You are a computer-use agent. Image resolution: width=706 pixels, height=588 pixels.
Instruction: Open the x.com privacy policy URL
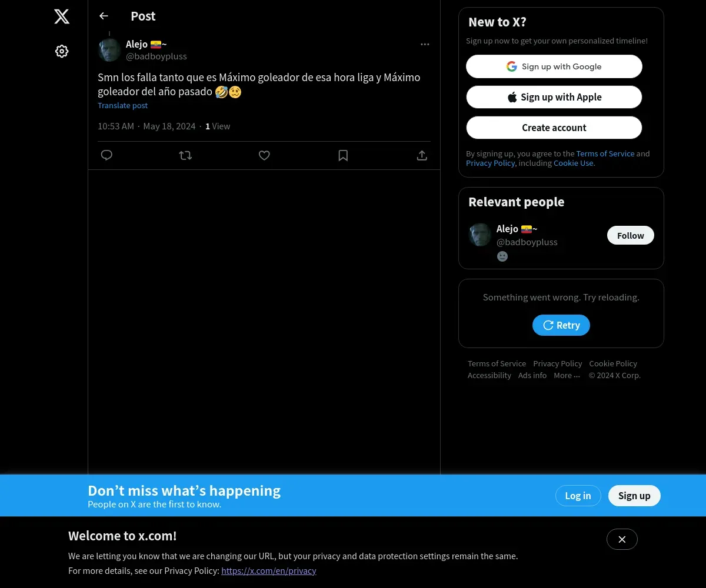point(269,570)
